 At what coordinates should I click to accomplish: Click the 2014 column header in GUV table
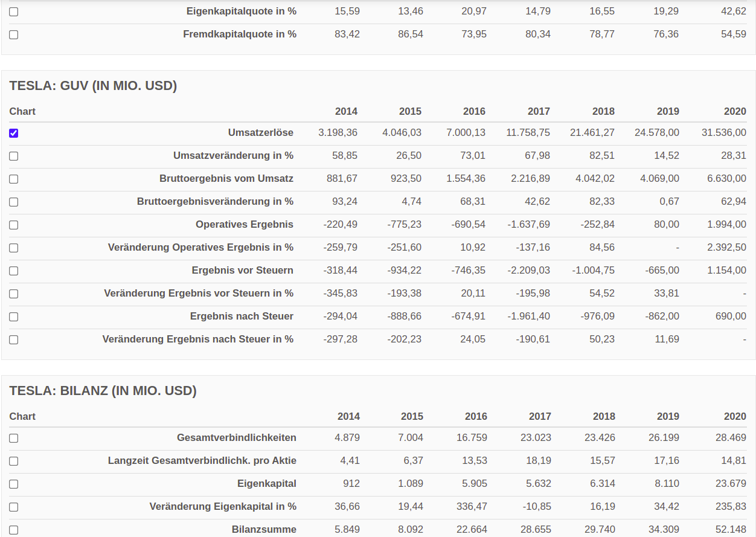346,111
